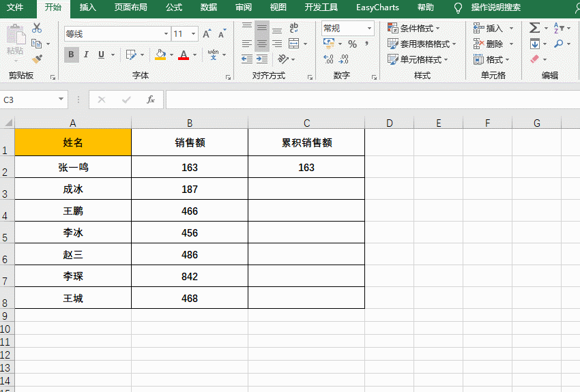580x392 pixels.
Task: Click the select all corner triangle
Action: (x=8, y=123)
